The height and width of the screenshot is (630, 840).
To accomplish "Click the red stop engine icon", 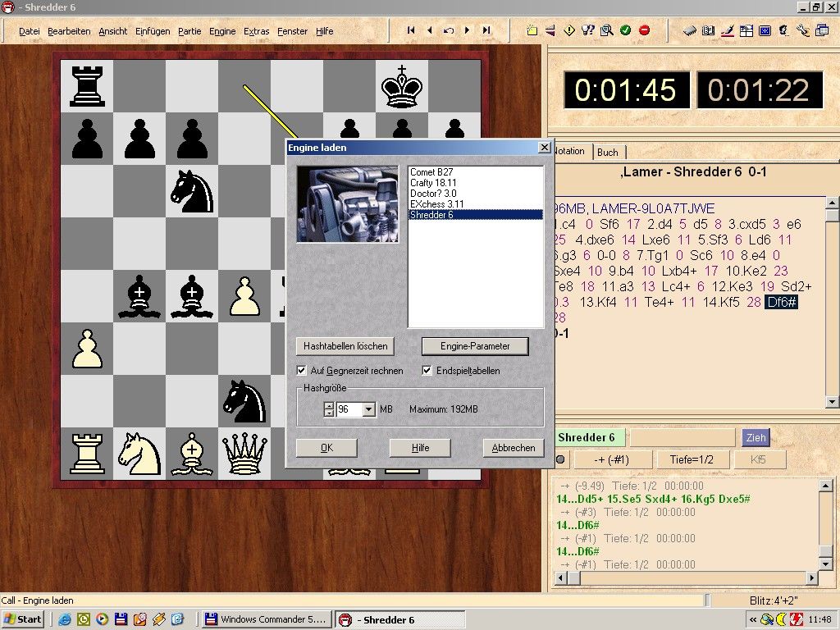I will coord(646,30).
